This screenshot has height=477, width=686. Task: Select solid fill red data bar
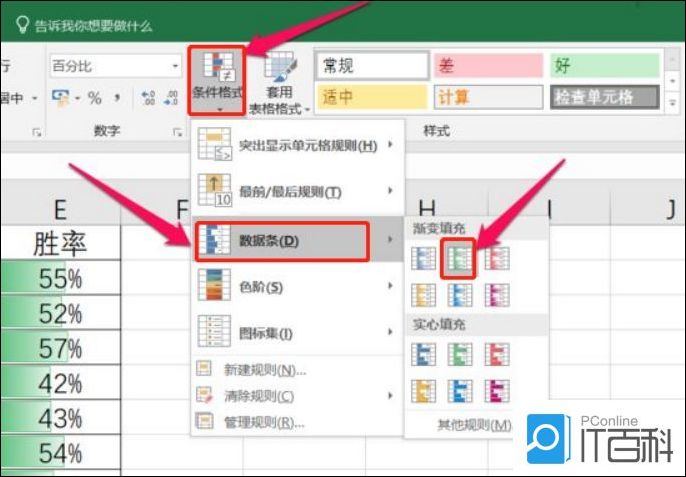click(497, 354)
